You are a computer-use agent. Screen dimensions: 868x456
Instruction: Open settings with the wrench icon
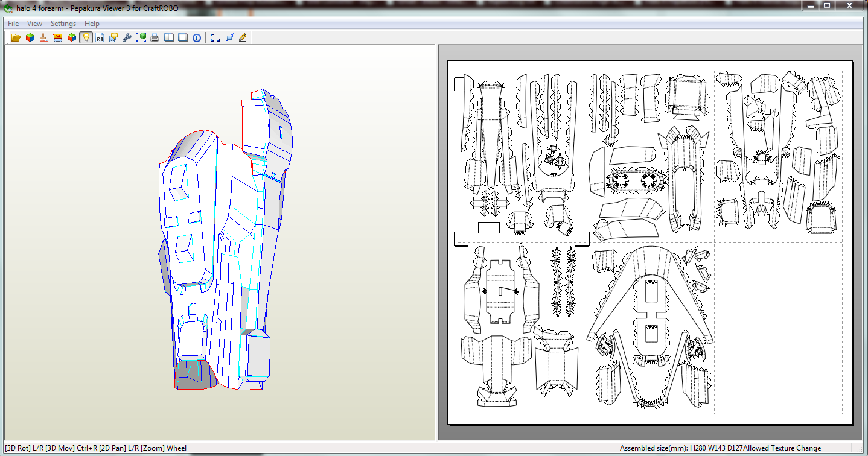click(x=127, y=37)
